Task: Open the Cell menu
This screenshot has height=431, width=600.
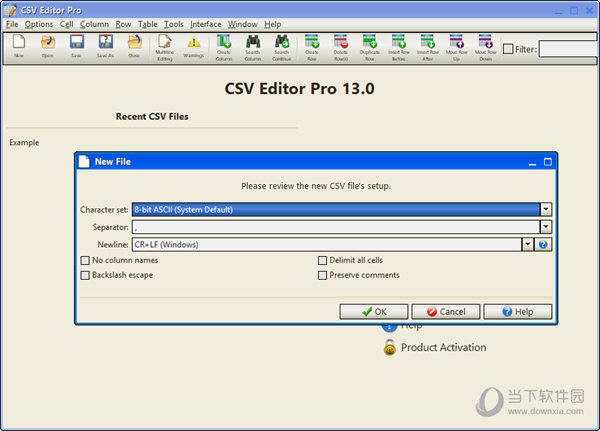Action: click(x=66, y=24)
